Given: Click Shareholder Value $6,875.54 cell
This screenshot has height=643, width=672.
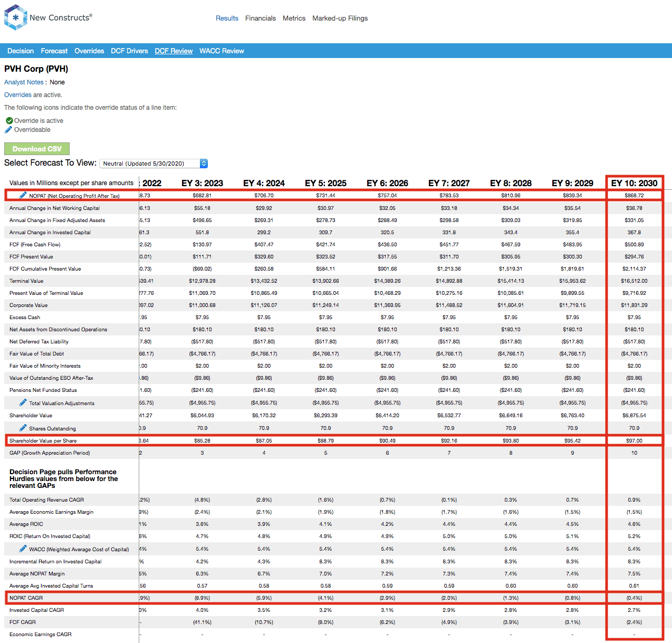Looking at the screenshot, I should 634,415.
